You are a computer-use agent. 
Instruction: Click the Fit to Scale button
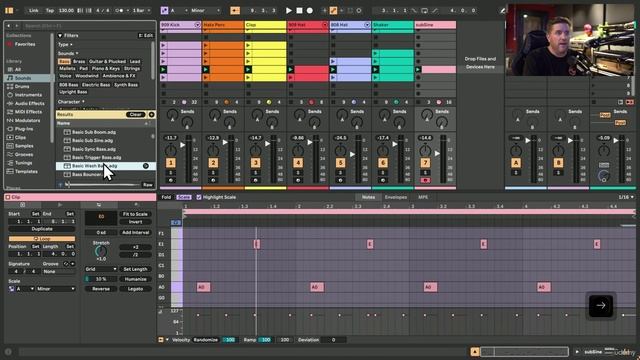pos(135,214)
